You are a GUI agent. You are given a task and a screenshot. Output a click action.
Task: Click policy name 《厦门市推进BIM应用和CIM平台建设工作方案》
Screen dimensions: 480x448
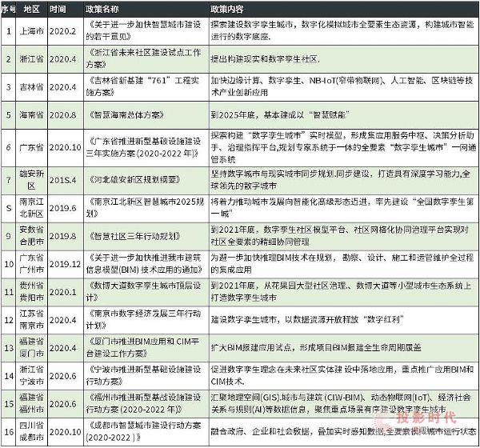[x=142, y=347]
